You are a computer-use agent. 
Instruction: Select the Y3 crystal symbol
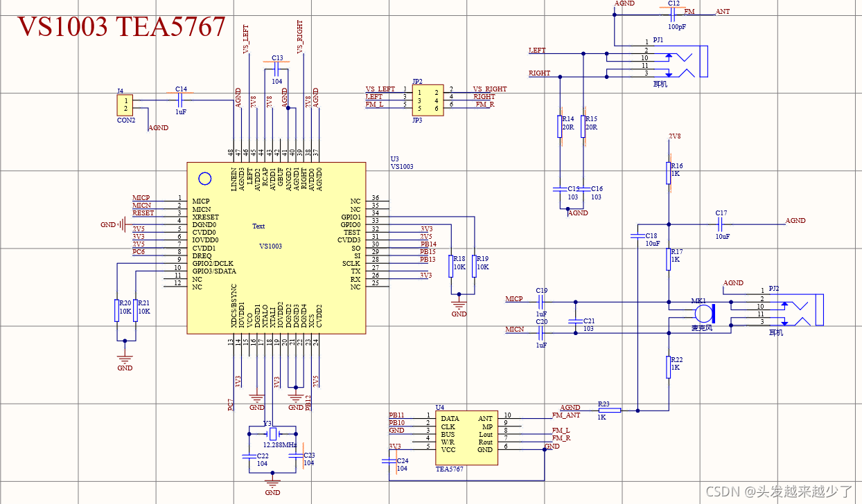tap(273, 434)
